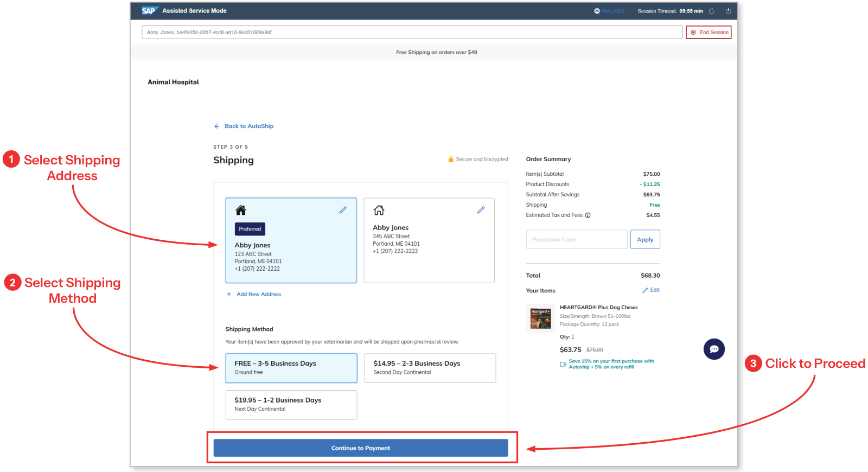Choose $19.95 Next Day Continental shipping

pyautogui.click(x=291, y=405)
